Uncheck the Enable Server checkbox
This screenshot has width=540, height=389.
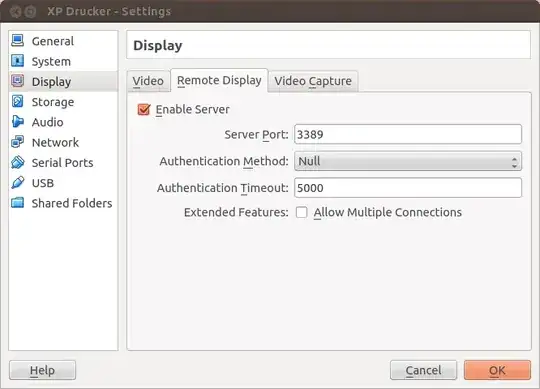pyautogui.click(x=144, y=109)
